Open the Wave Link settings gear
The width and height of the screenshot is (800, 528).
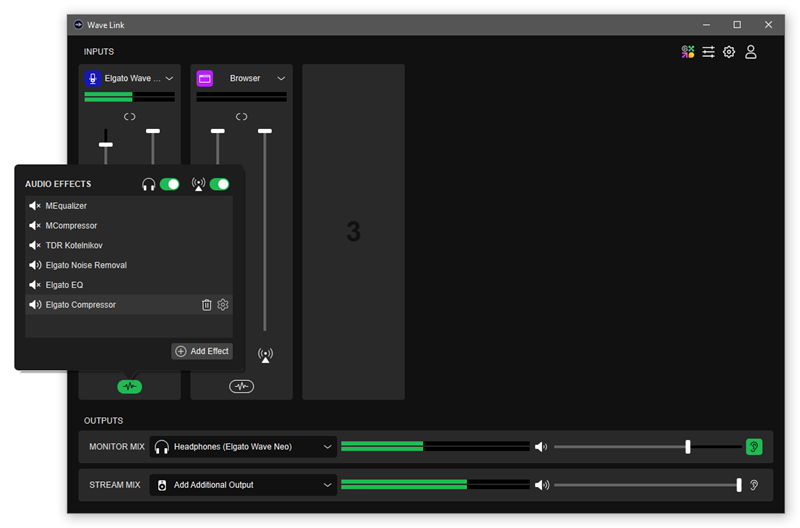point(729,52)
